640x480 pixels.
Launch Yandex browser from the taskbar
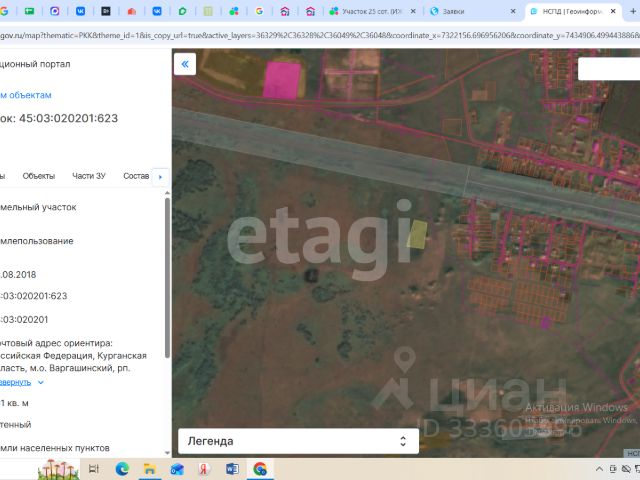[x=204, y=469]
